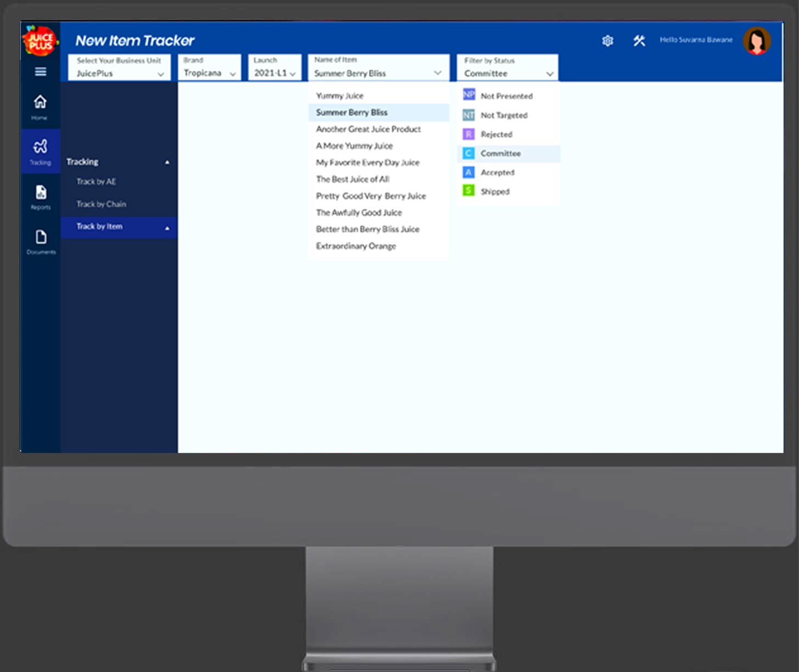
Task: Open the tools wrench-hammer icon
Action: (639, 41)
